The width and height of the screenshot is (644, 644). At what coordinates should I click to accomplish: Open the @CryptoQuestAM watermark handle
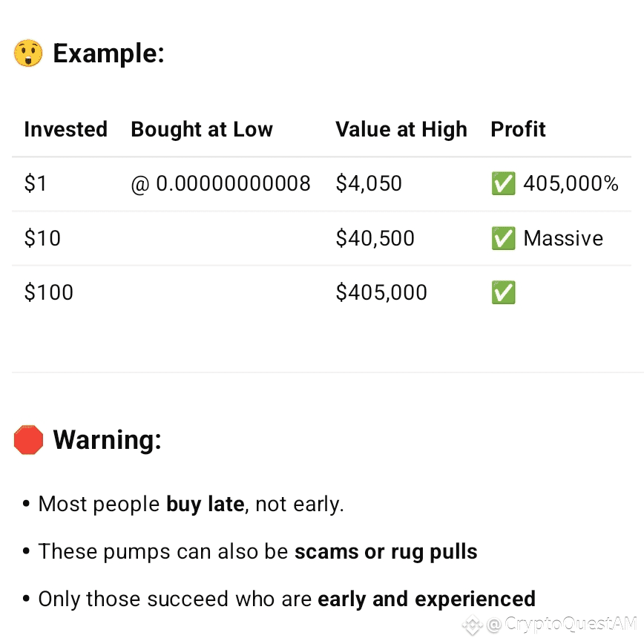[x=561, y=624]
